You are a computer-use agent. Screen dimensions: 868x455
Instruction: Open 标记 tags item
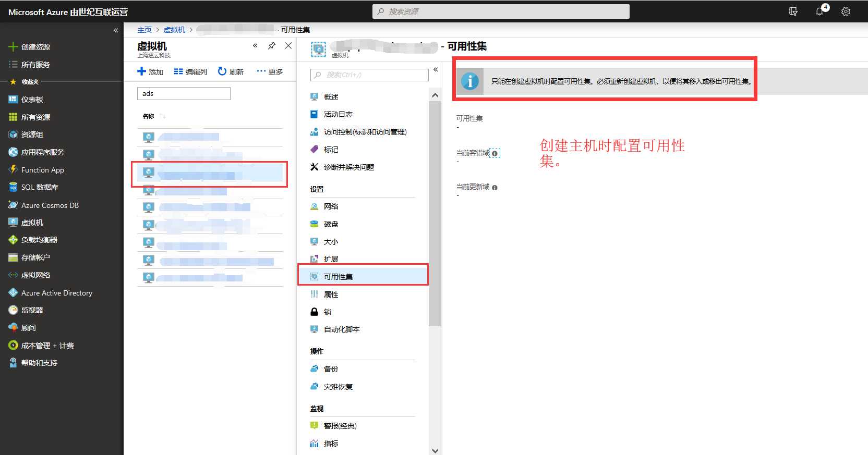coord(331,150)
